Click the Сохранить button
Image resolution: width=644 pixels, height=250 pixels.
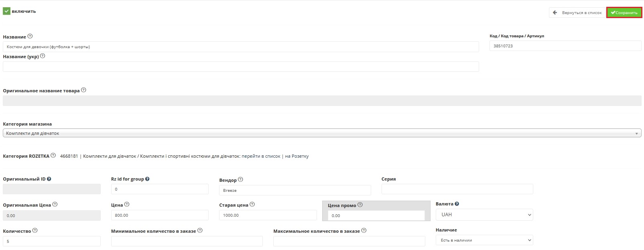coord(624,12)
